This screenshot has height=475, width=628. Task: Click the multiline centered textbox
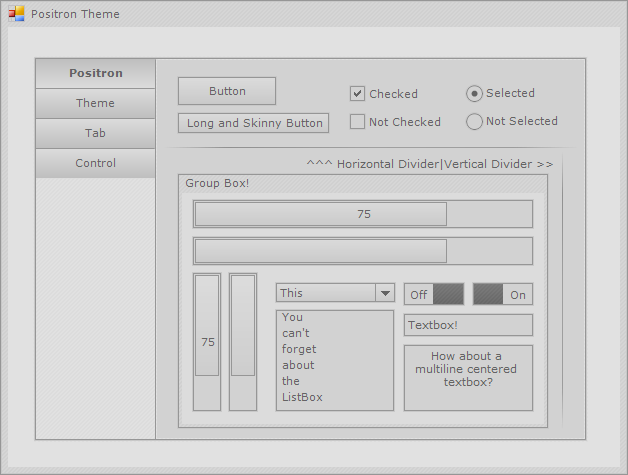(x=468, y=377)
